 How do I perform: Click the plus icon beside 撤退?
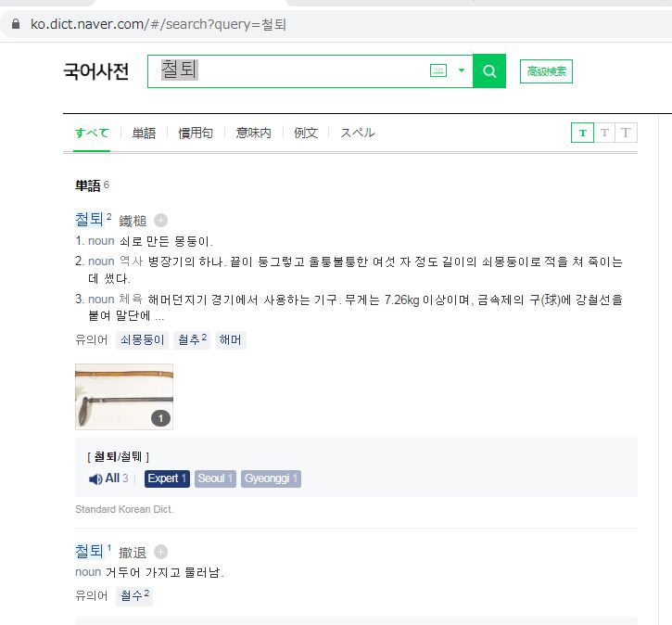pos(160,552)
